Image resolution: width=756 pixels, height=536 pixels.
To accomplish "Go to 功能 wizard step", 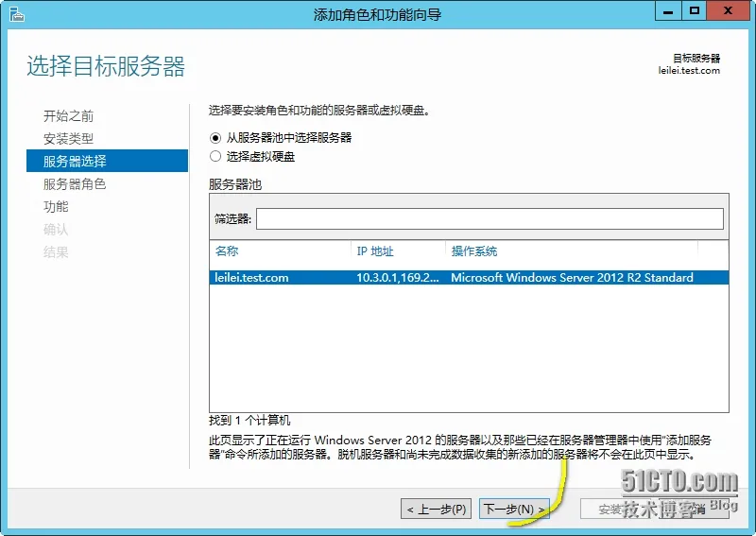I will pos(56,206).
